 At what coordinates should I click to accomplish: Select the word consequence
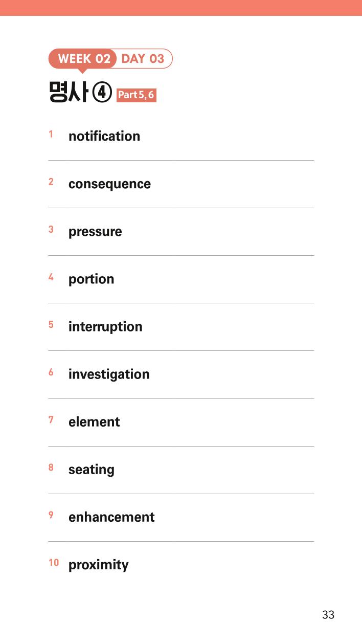click(x=109, y=184)
